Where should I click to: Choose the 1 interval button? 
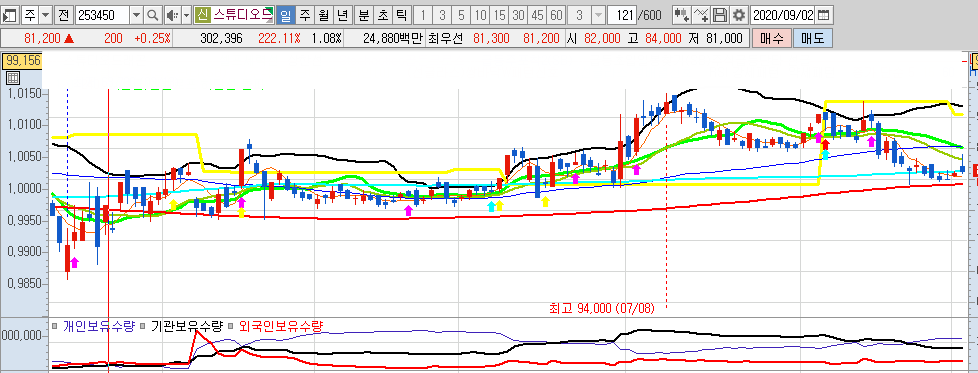[x=424, y=14]
